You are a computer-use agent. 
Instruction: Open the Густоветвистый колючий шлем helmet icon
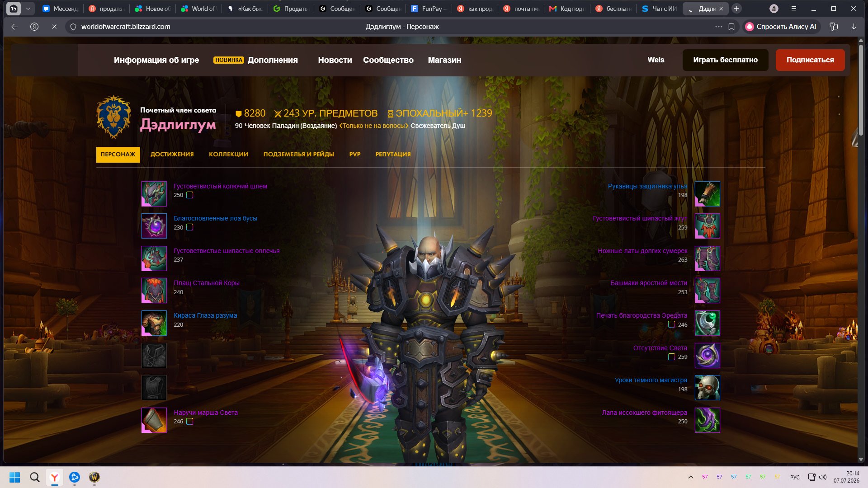pos(154,194)
